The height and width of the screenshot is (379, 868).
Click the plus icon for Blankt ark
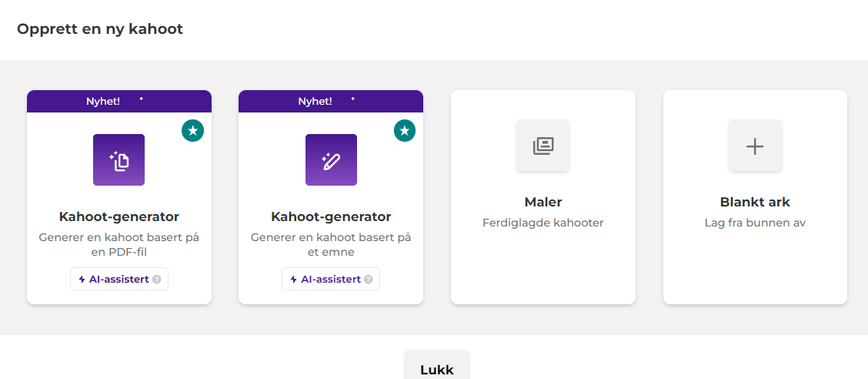click(x=755, y=145)
